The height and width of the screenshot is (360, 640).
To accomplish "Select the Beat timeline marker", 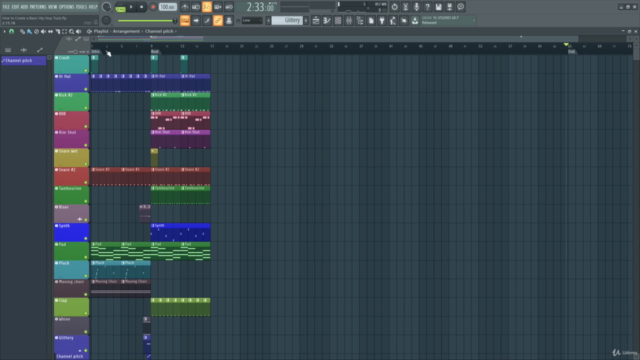I will point(155,51).
